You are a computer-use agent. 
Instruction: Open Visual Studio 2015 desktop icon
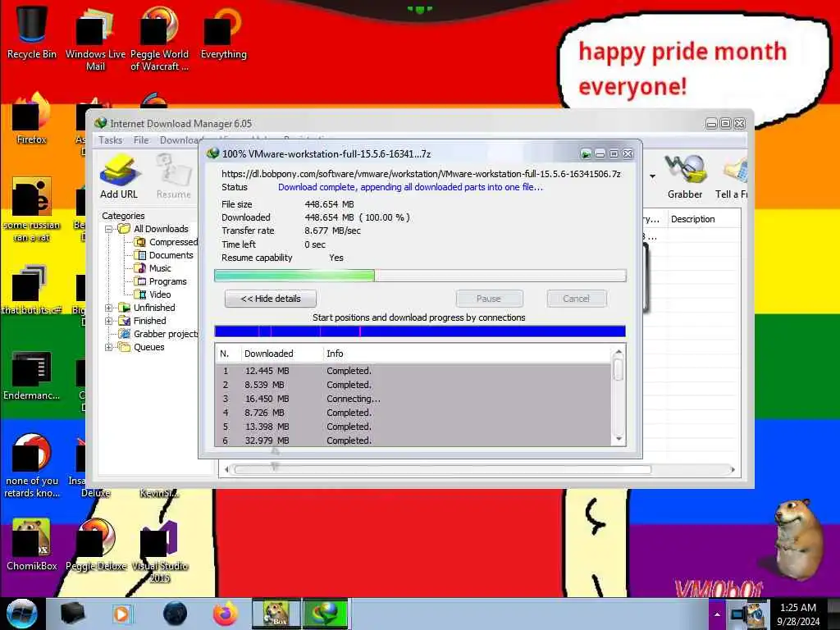click(x=159, y=550)
